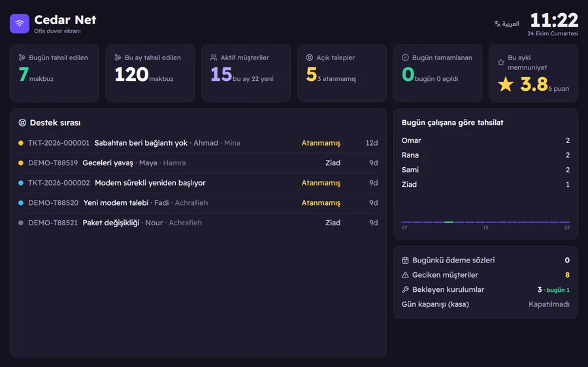Screen dimensions: 588x367
Task: Click the calendar icon beside Bugünkü ödeme sözleri
Action: 405,260
